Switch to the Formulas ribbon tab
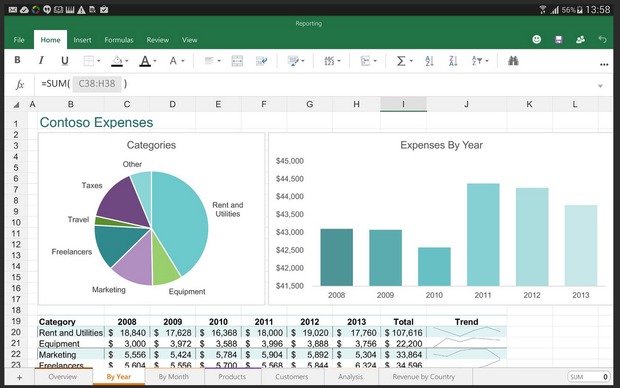The height and width of the screenshot is (388, 620). click(x=119, y=40)
